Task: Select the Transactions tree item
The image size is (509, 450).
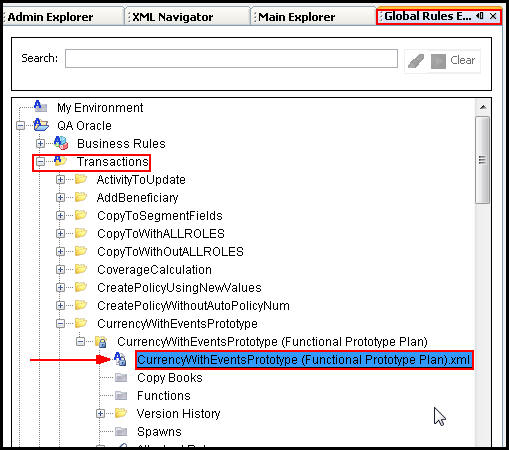Action: (x=113, y=162)
